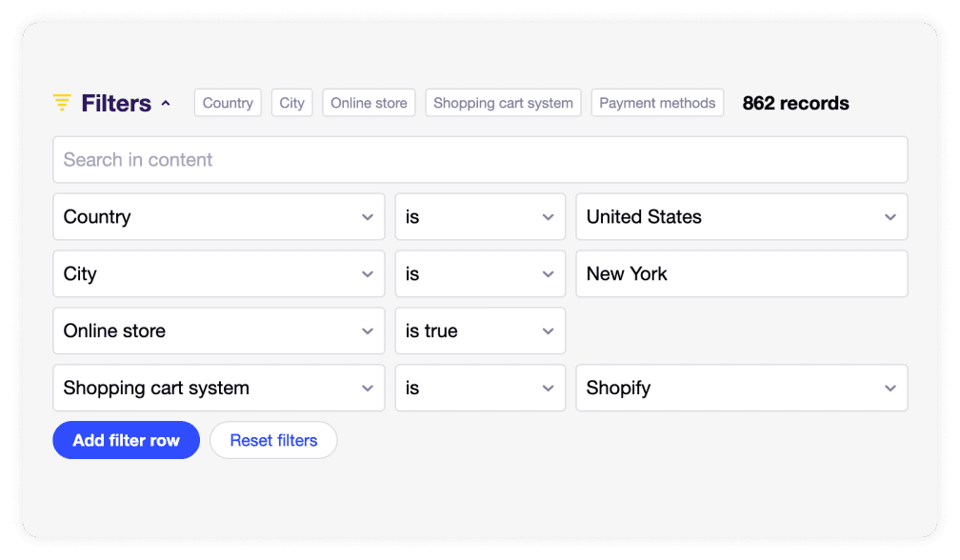Open the 'is true' condition dropdown
This screenshot has width=960, height=560.
pyautogui.click(x=480, y=330)
